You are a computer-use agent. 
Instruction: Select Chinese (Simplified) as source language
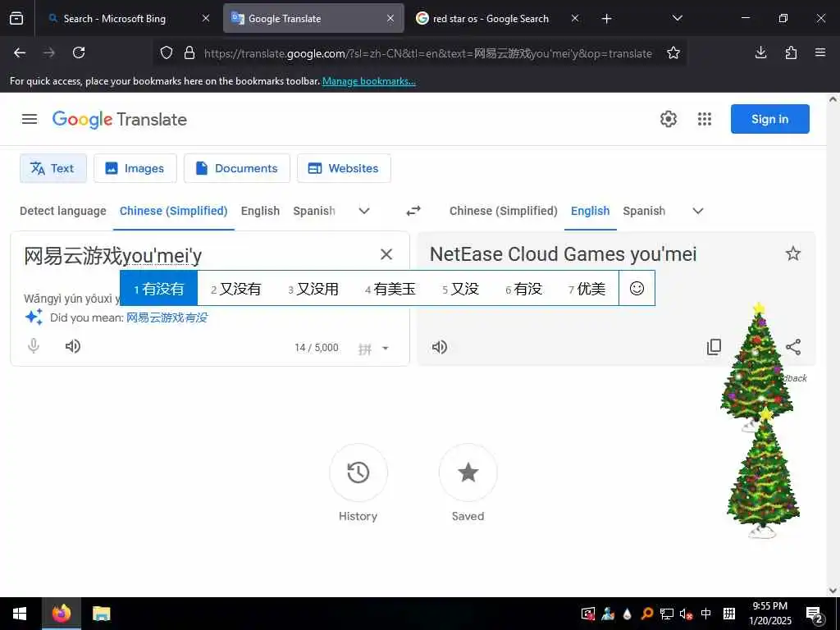pos(174,211)
